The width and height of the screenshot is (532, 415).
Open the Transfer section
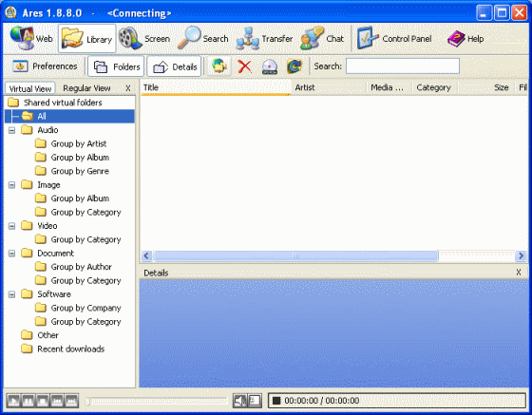pyautogui.click(x=264, y=39)
